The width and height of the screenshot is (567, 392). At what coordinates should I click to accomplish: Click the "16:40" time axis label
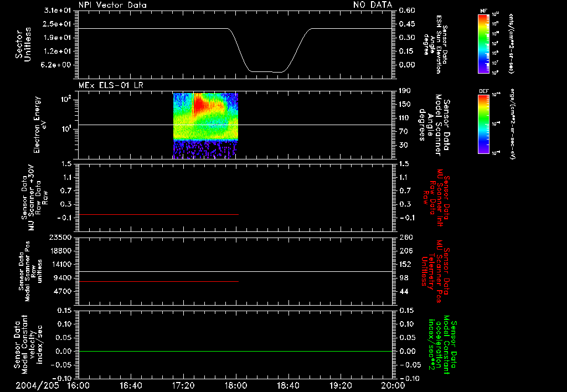tap(131, 385)
